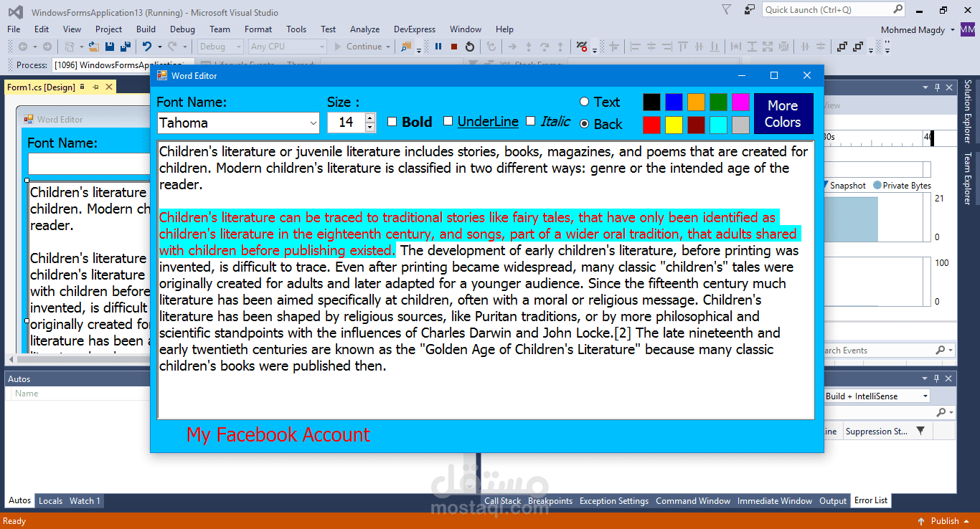The image size is (980, 529).
Task: Click the Step Into arrow icon
Action: [x=529, y=46]
